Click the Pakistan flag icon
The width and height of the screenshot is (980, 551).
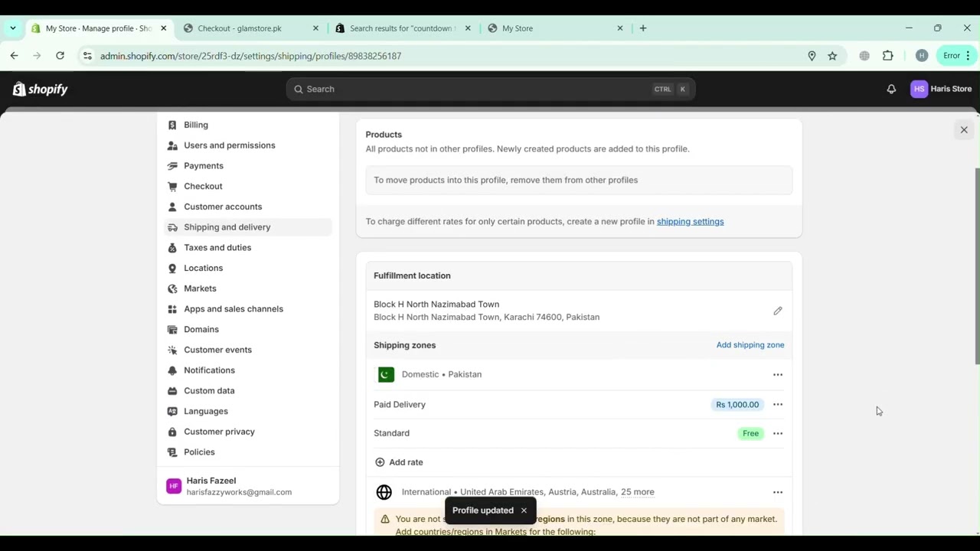(386, 374)
